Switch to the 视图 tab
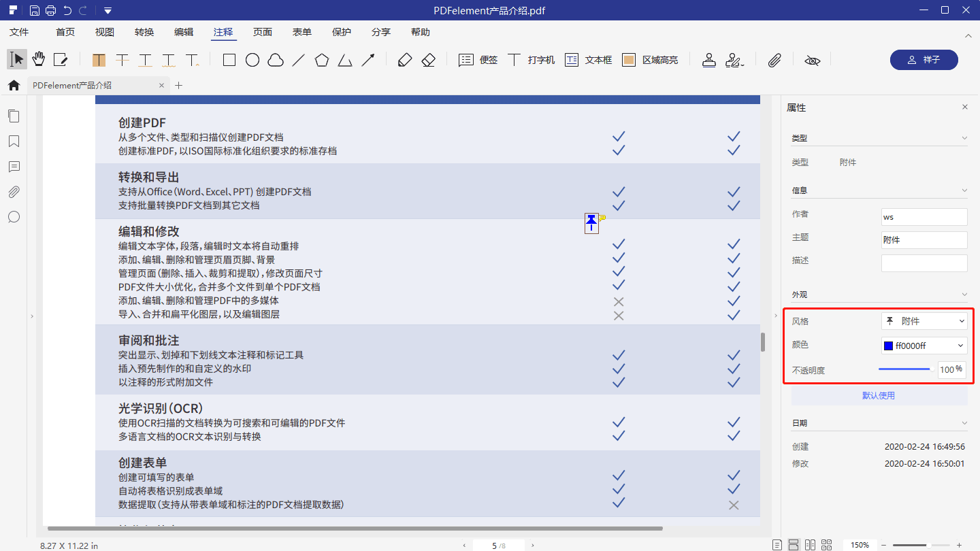The height and width of the screenshot is (551, 980). click(x=105, y=32)
